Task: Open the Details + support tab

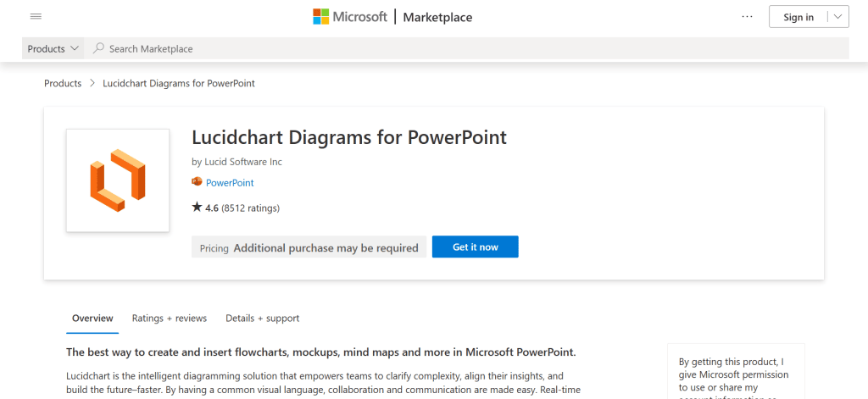Action: pyautogui.click(x=262, y=319)
